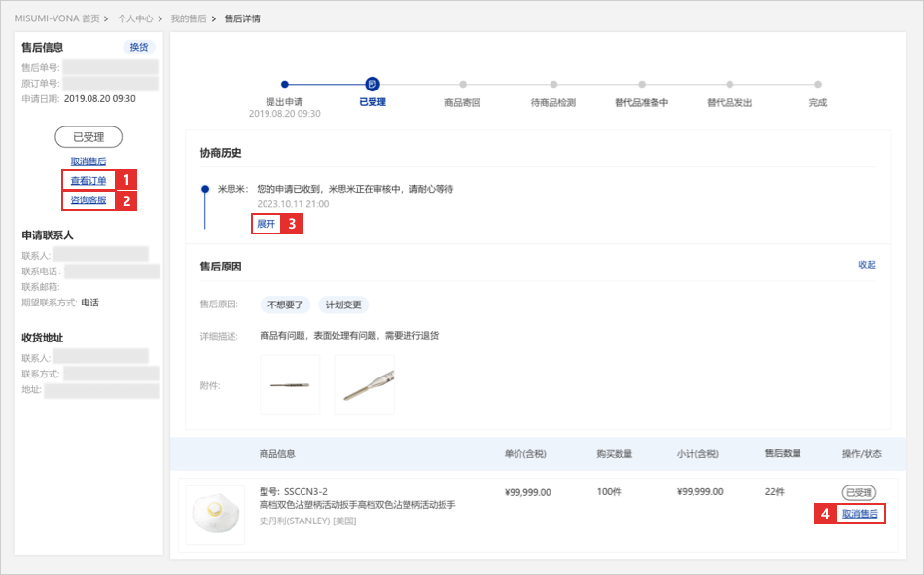Click the 已受理 status button in sidebar
Viewport: 924px width, 575px height.
pyautogui.click(x=89, y=137)
